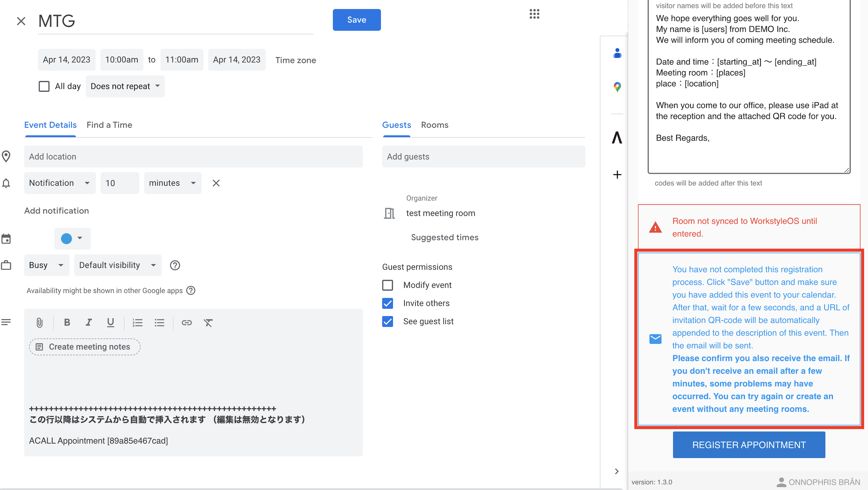
Task: Click the MTG event title field
Action: coord(176,21)
